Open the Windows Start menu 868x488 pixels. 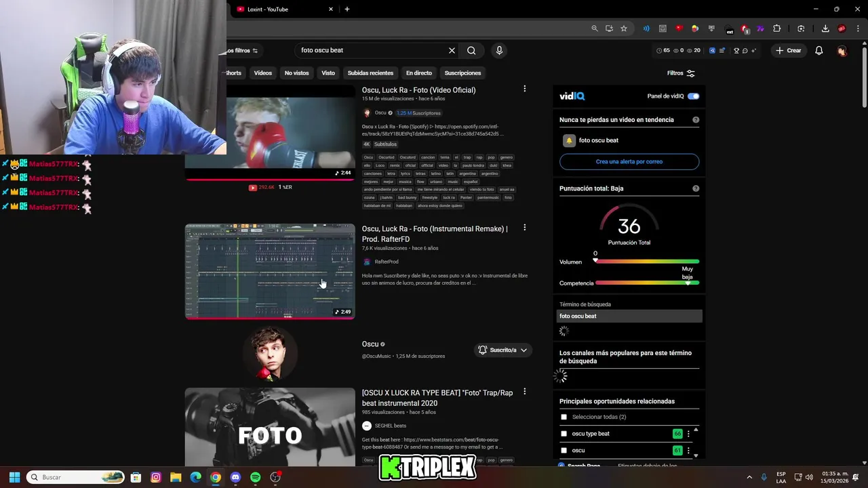14,477
